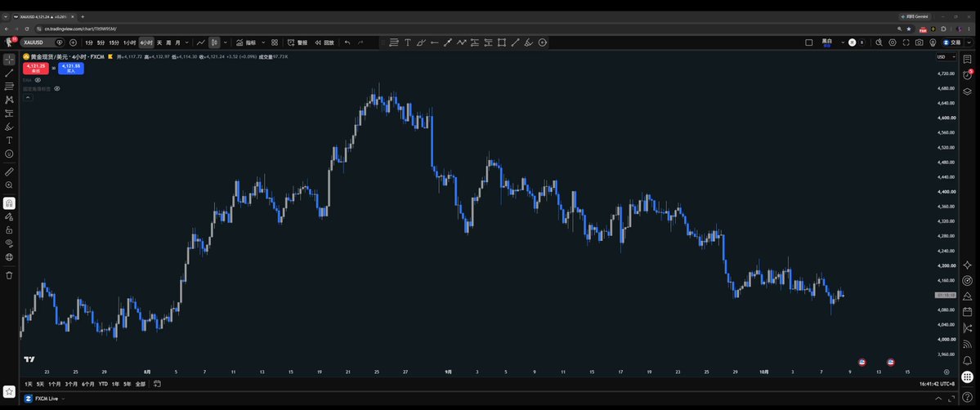This screenshot has width=980, height=410.
Task: Click the 回放 replay button
Action: click(x=324, y=42)
